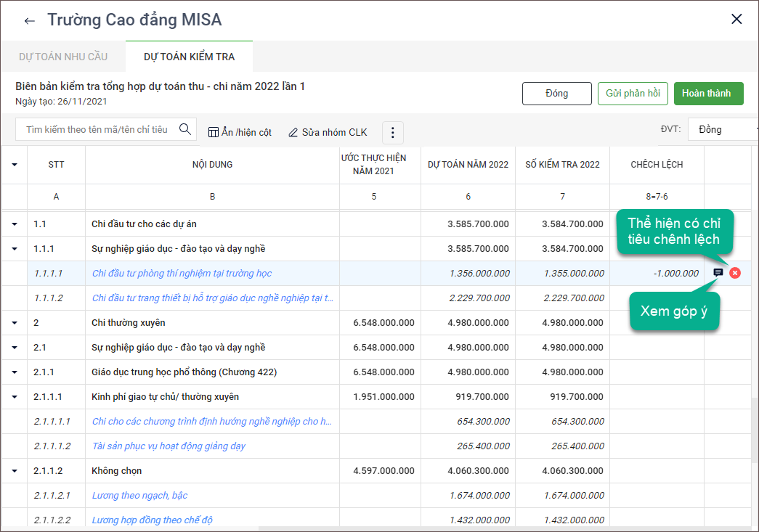Click the Hoàn thành button
Image resolution: width=759 pixels, height=532 pixels.
coord(708,94)
